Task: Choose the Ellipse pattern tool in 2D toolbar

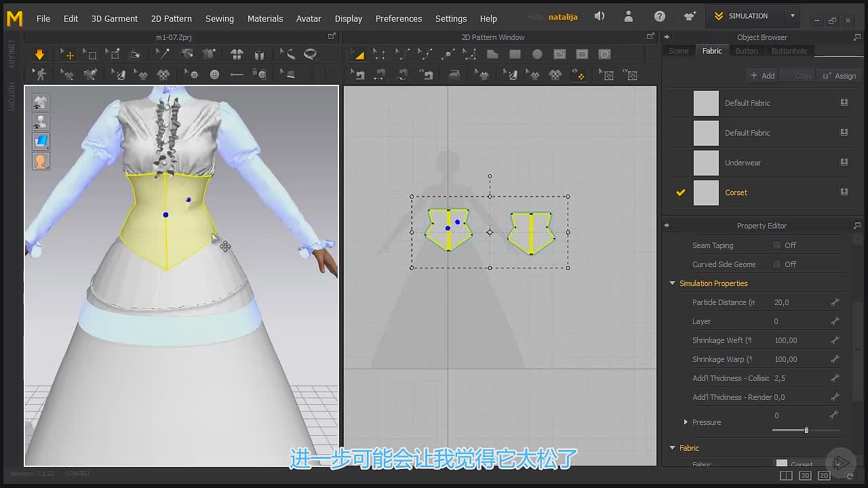Action: 537,54
